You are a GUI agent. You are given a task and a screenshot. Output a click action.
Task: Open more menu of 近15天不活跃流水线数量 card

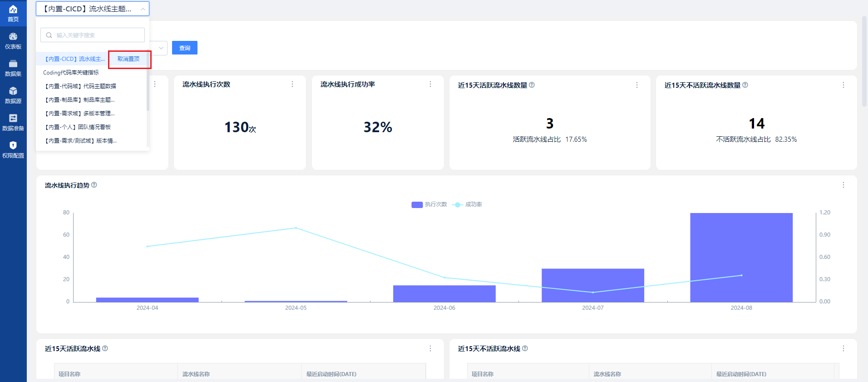pyautogui.click(x=843, y=85)
